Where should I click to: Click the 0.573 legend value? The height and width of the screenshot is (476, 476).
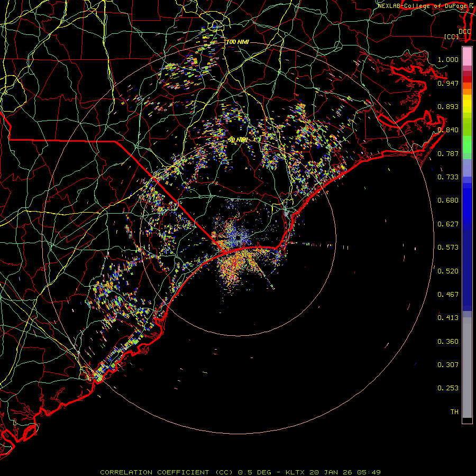(x=448, y=248)
